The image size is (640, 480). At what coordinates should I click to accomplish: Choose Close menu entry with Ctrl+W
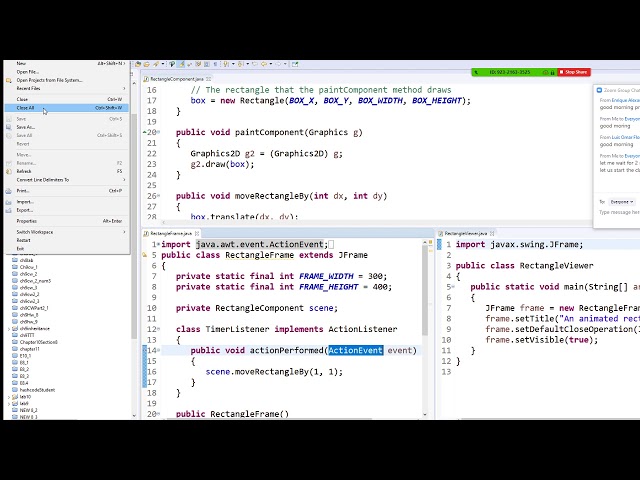coord(67,99)
